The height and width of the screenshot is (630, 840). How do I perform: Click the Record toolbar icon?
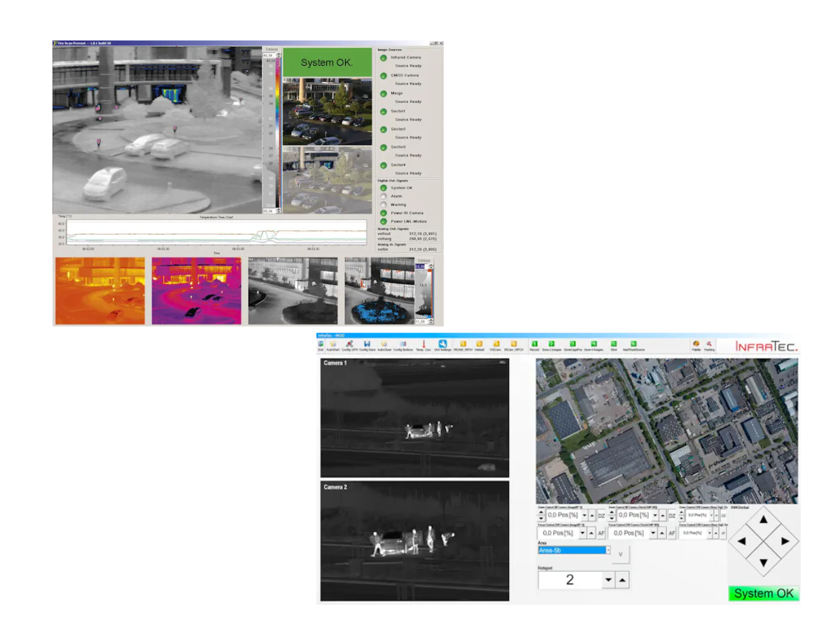(534, 344)
